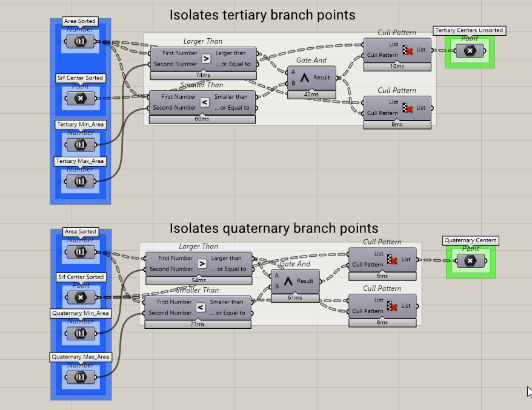Select the Gate And icon in quaternary group
The width and height of the screenshot is (532, 410).
click(288, 281)
